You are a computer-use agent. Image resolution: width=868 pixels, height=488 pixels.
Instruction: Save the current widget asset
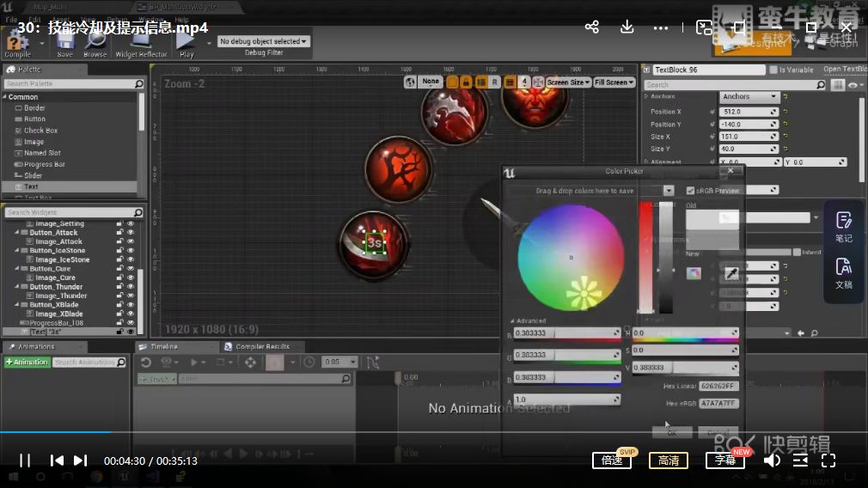click(x=64, y=45)
